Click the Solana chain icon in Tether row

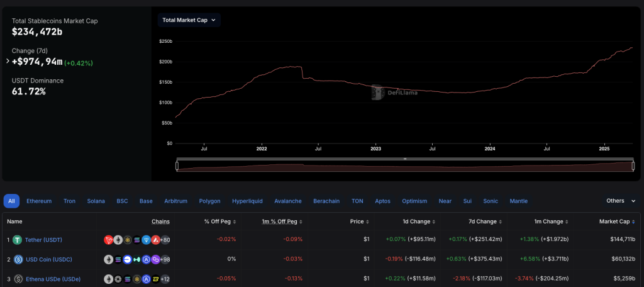coord(136,240)
